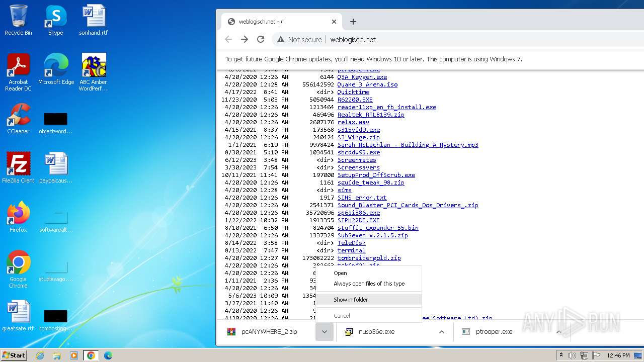Open the greatsafe.rtf desktop document
The image size is (644, 362).
tap(18, 315)
